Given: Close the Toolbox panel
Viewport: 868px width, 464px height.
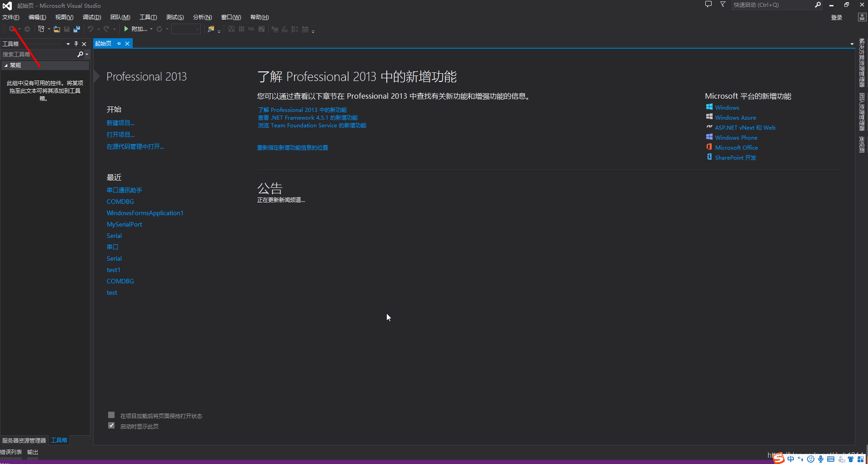Looking at the screenshot, I should click(x=84, y=44).
